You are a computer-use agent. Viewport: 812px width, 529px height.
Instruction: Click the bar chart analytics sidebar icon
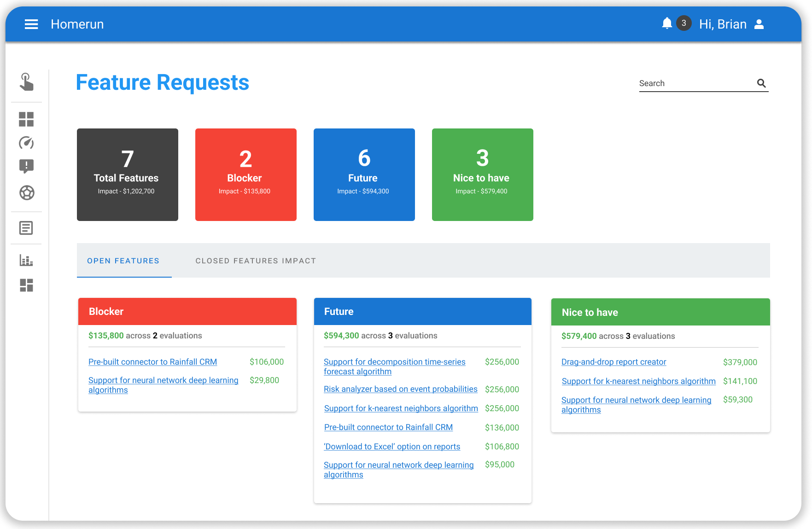click(26, 260)
